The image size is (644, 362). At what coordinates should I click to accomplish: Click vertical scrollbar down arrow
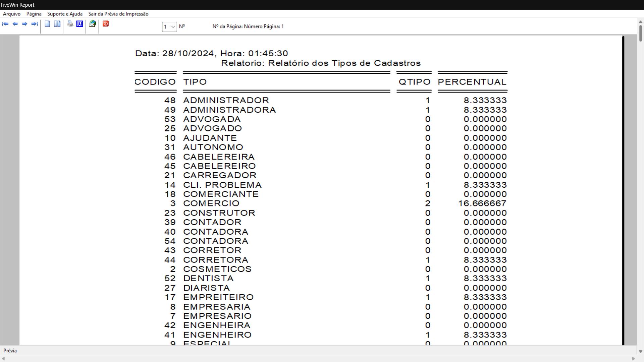(x=640, y=352)
